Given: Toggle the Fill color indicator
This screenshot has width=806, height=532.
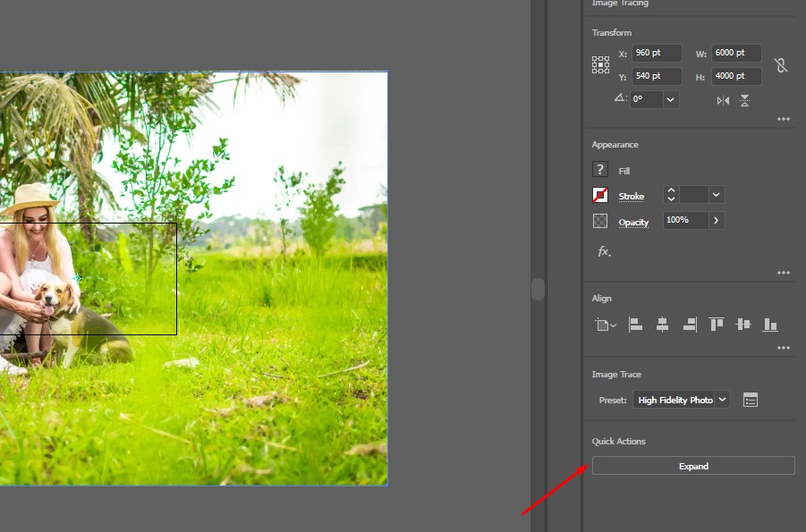Looking at the screenshot, I should tap(599, 169).
